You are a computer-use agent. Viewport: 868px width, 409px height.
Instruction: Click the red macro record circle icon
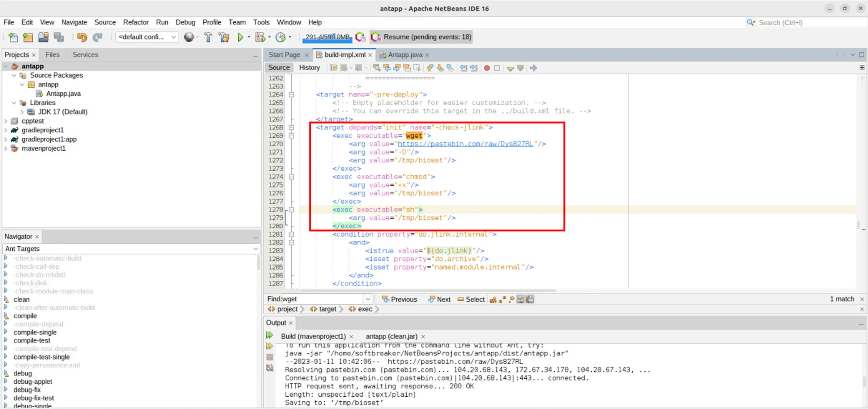(x=487, y=68)
